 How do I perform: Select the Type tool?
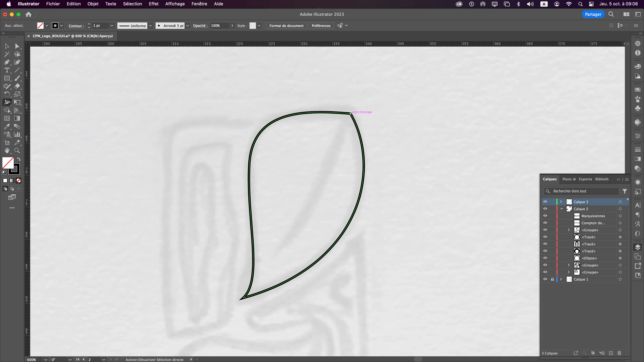pyautogui.click(x=7, y=70)
